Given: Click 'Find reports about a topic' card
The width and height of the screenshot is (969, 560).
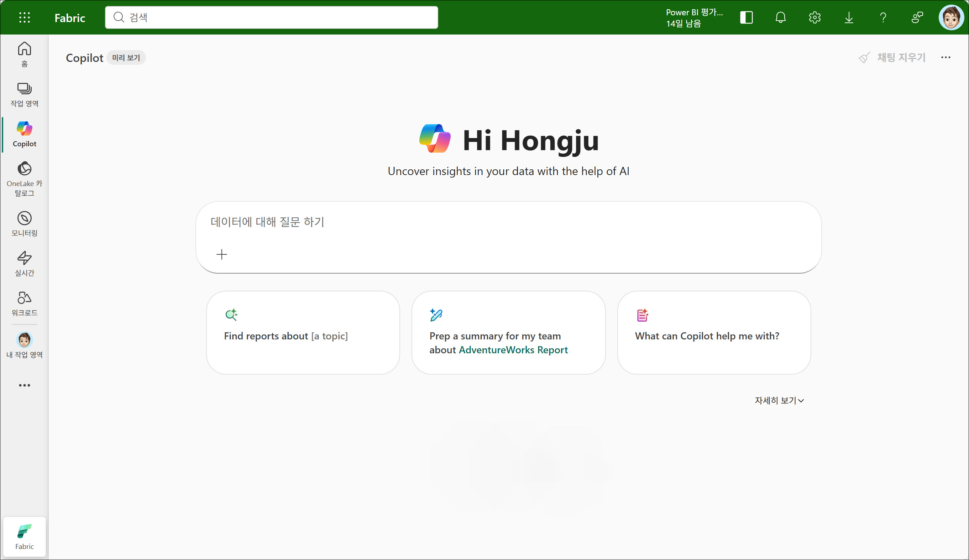Looking at the screenshot, I should pos(303,332).
